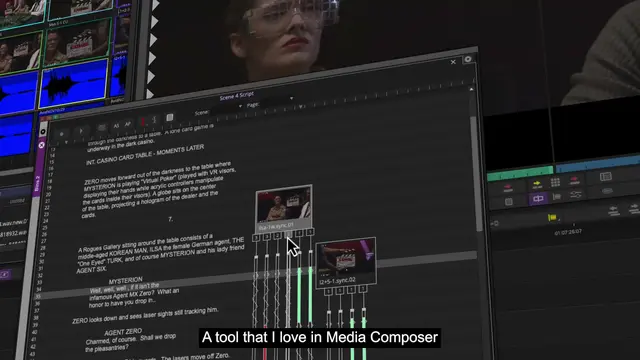
Task: Click the red Overwrite icon in timeline toolbar
Action: click(574, 179)
